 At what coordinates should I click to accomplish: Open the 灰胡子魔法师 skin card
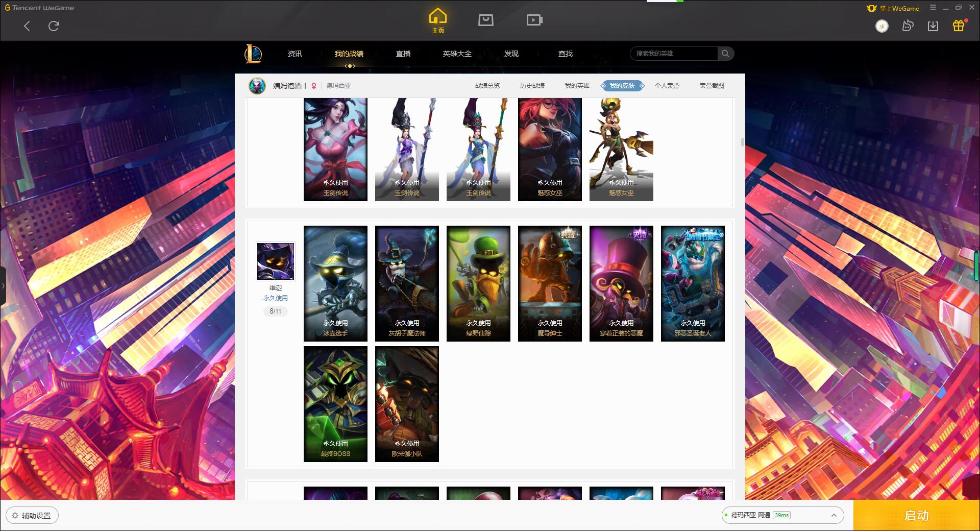pyautogui.click(x=407, y=283)
